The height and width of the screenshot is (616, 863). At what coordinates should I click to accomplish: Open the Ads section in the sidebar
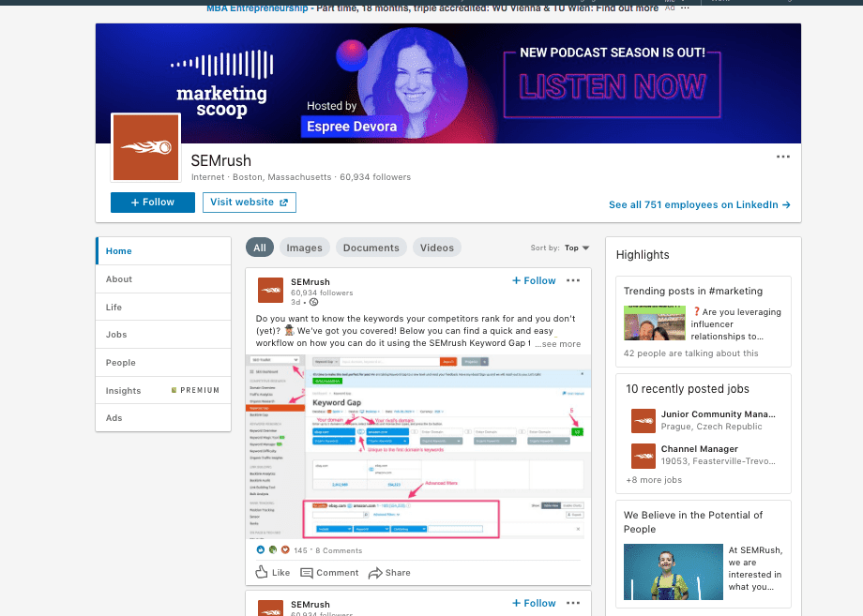tap(163, 418)
